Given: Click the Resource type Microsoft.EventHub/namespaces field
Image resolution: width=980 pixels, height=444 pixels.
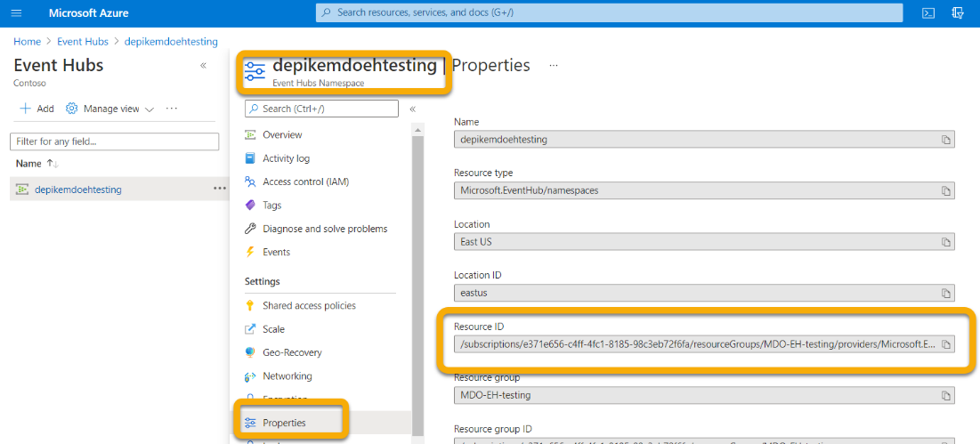Looking at the screenshot, I should (x=704, y=190).
